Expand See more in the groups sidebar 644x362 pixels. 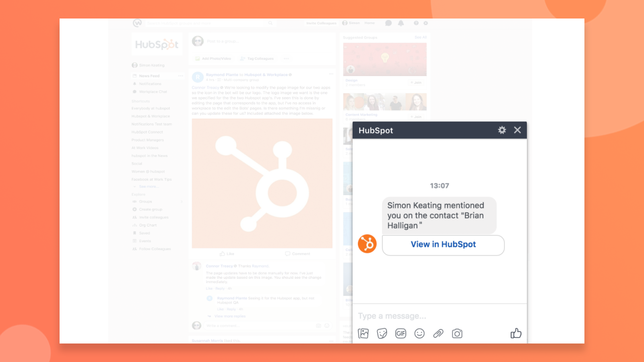click(149, 186)
